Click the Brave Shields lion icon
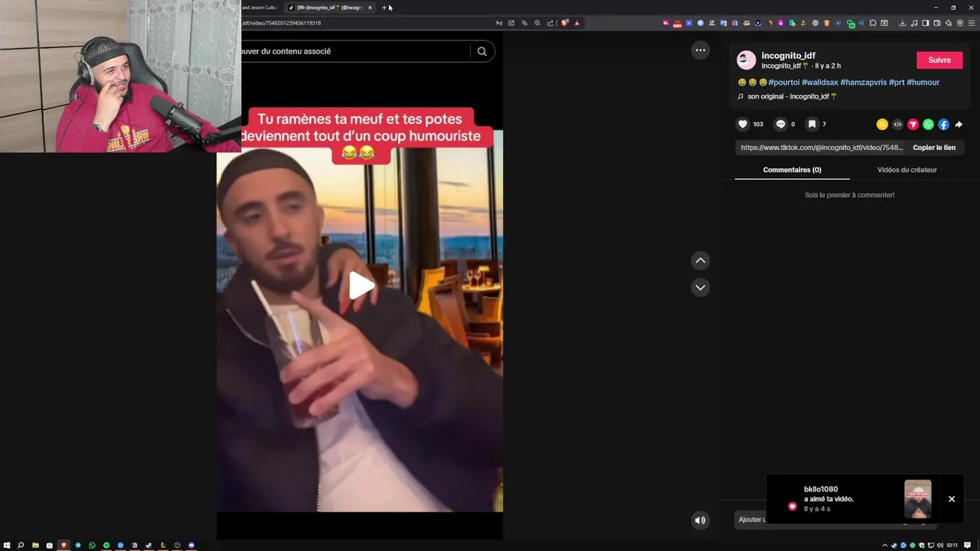 click(x=565, y=23)
